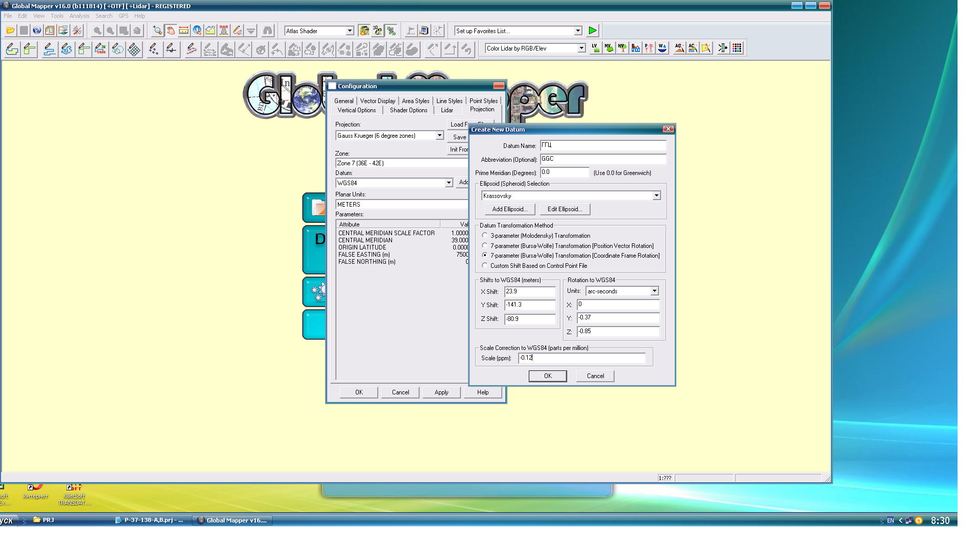The width and height of the screenshot is (980, 551).
Task: Click the Open Data File folder icon
Action: coord(10,31)
